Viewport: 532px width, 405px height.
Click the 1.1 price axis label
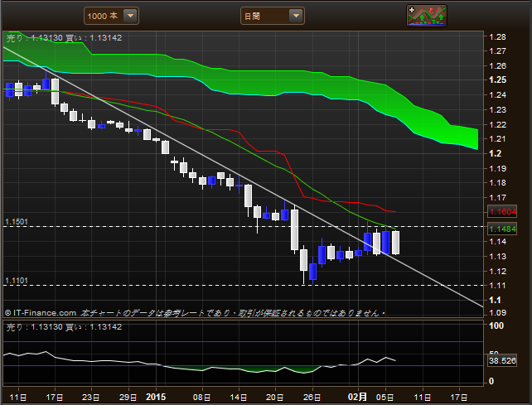click(495, 300)
